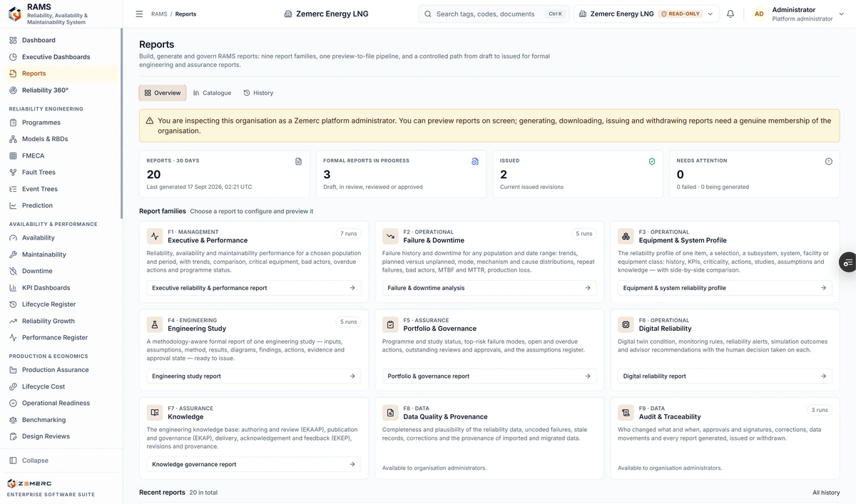
Task: Click the Formal Reports in Progress card
Action: pyautogui.click(x=401, y=174)
